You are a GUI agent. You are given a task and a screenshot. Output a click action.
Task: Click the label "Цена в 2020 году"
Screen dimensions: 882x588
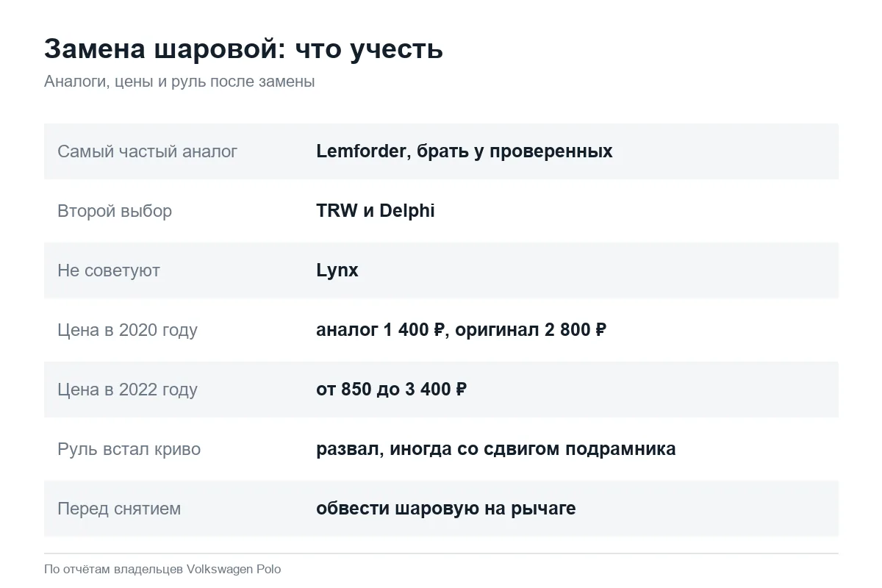point(127,330)
